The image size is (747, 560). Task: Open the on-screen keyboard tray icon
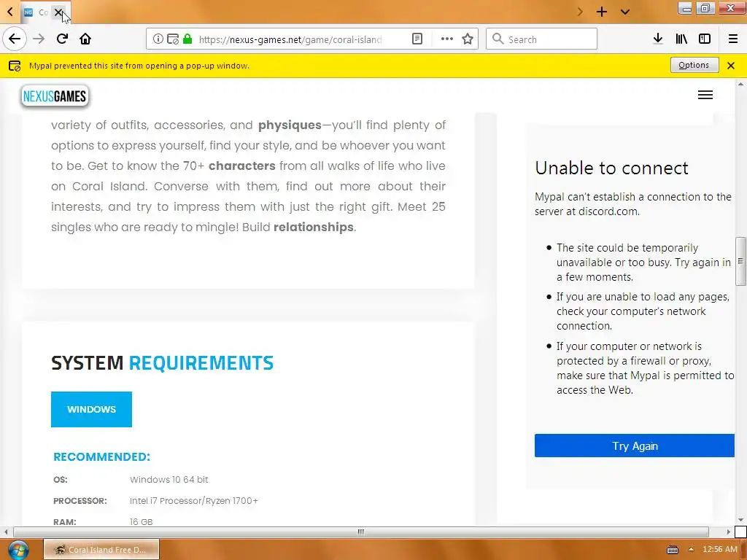(x=672, y=550)
